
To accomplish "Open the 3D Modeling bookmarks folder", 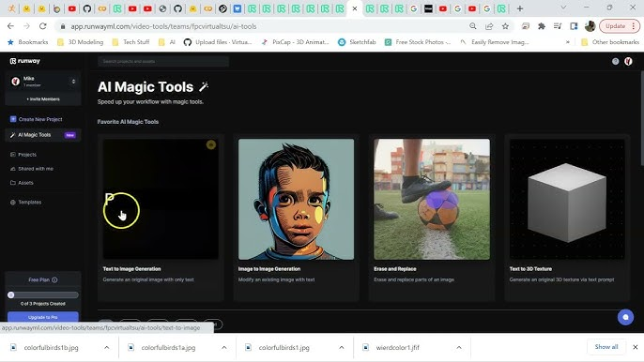I will pyautogui.click(x=81, y=42).
